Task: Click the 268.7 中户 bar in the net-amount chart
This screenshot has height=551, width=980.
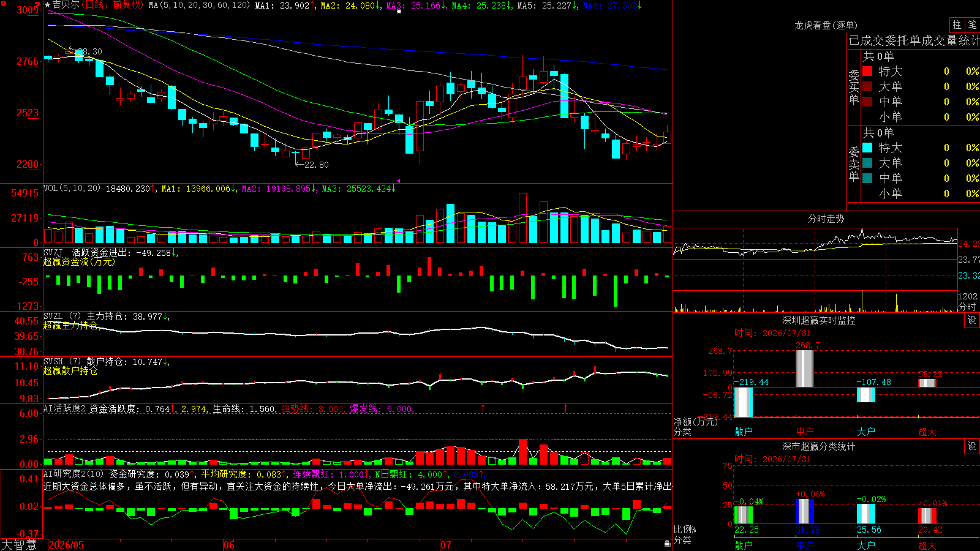Action: pos(804,368)
